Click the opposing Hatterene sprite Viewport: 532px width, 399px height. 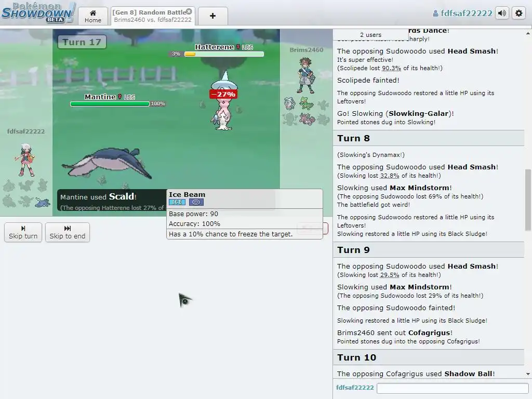224,100
